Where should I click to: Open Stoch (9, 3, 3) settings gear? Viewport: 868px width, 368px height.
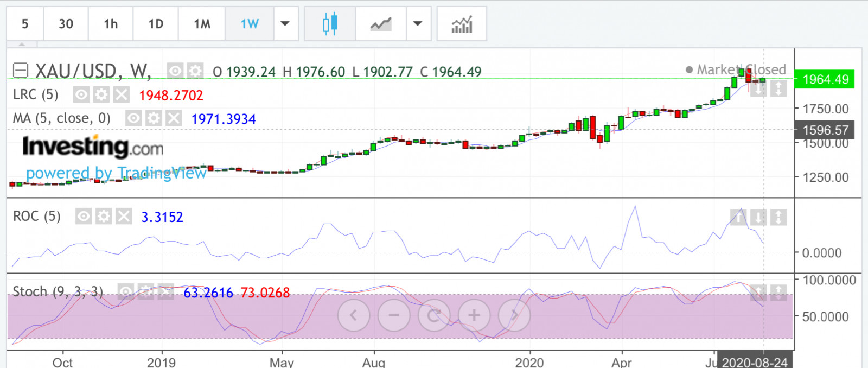[x=146, y=292]
